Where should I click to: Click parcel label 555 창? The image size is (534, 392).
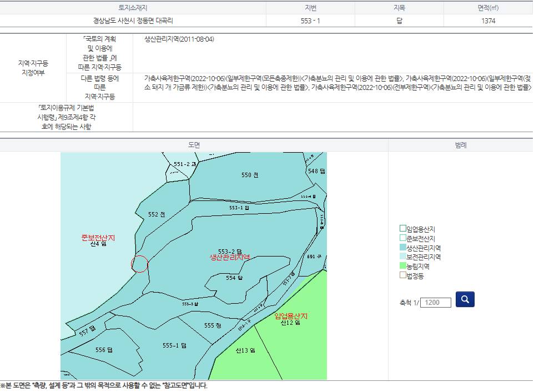[213, 325]
